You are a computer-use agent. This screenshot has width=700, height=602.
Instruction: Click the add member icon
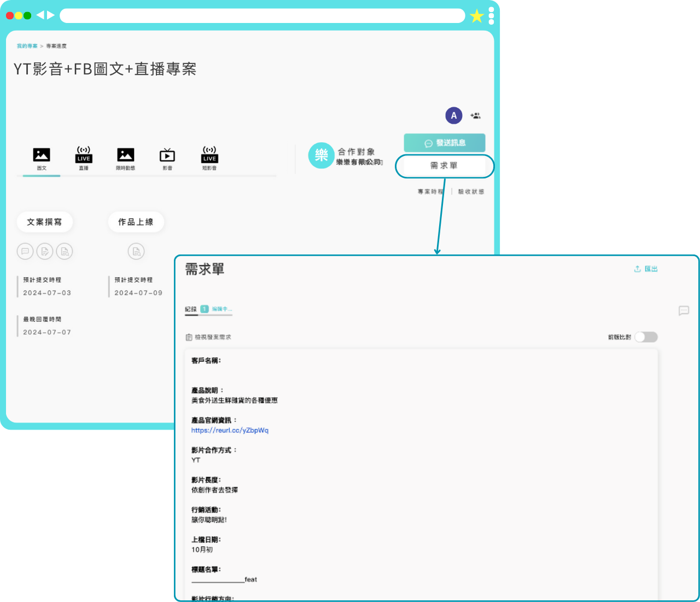pos(475,115)
